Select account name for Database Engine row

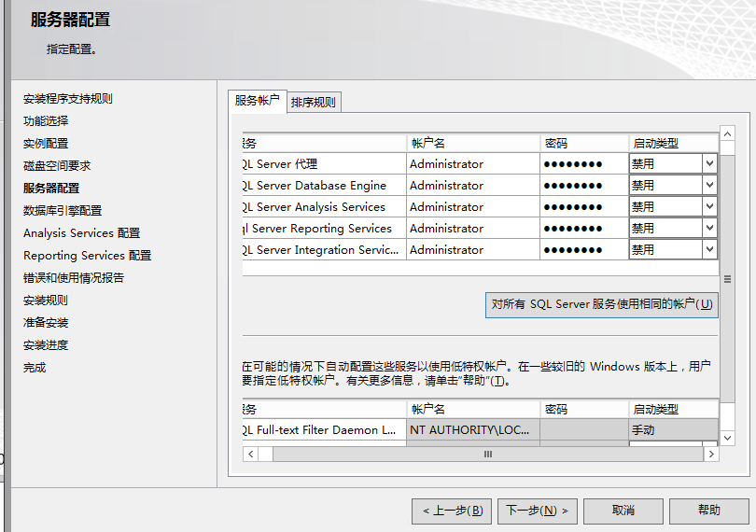pyautogui.click(x=473, y=185)
